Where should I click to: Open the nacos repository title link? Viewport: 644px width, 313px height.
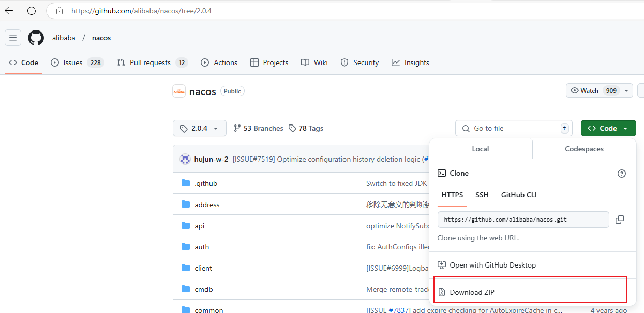(203, 91)
